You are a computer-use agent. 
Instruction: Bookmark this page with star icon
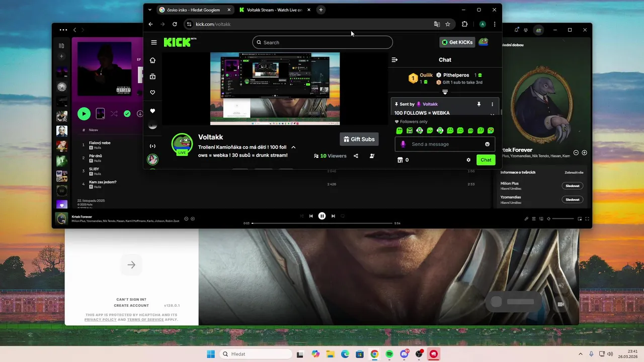448,24
